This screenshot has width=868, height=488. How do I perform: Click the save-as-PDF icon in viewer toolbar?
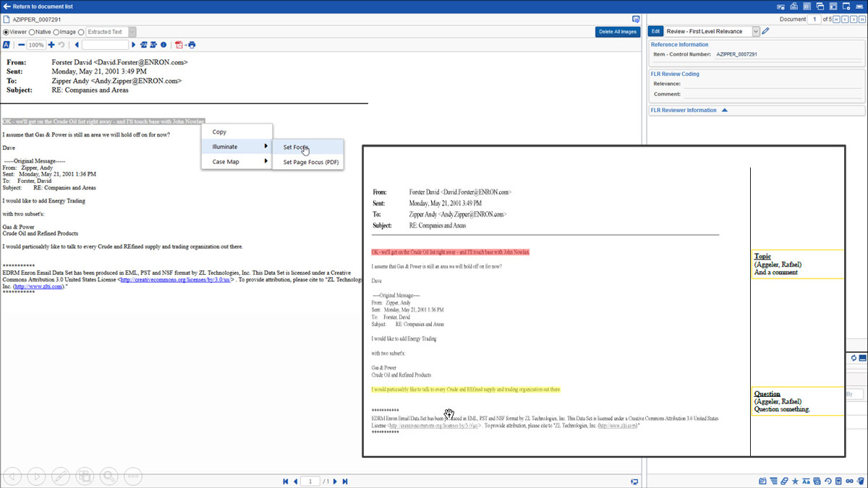click(x=179, y=45)
